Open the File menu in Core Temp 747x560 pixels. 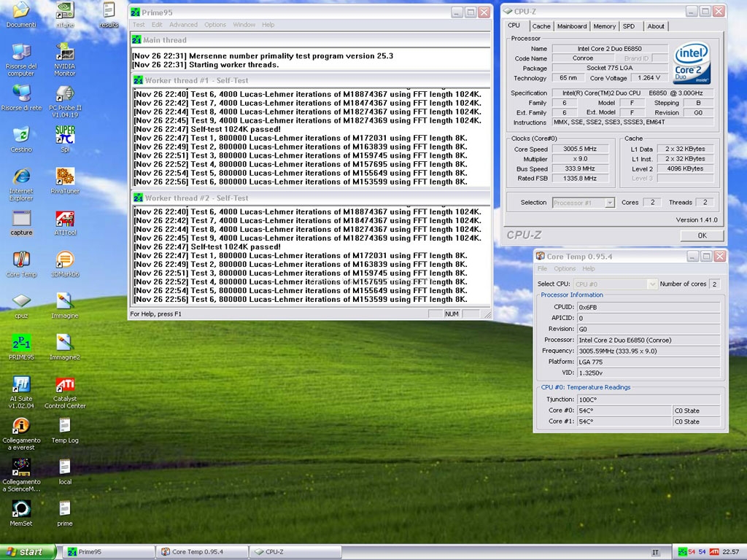[x=542, y=268]
